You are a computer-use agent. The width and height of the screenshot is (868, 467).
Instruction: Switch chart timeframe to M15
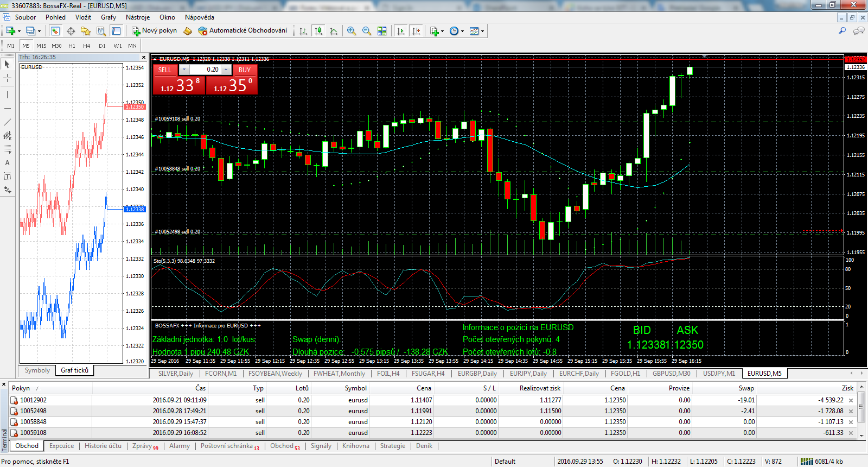point(41,46)
